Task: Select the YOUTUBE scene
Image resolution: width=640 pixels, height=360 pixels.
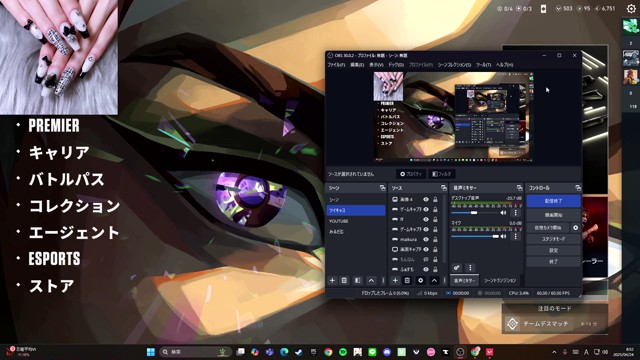Action: tap(356, 221)
